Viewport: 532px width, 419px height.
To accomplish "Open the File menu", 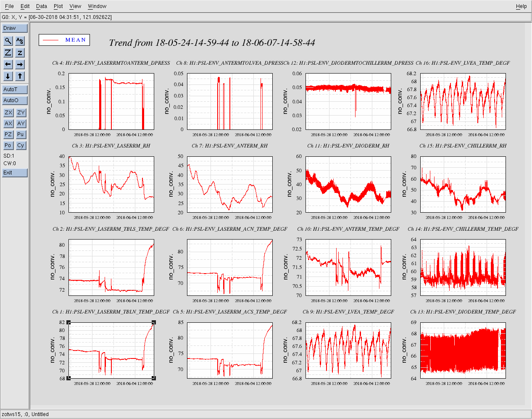I will pos(9,6).
